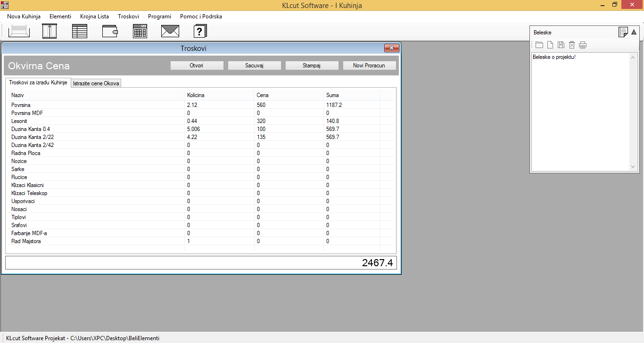
Task: Click the wallet costs toolbar icon
Action: tap(110, 31)
